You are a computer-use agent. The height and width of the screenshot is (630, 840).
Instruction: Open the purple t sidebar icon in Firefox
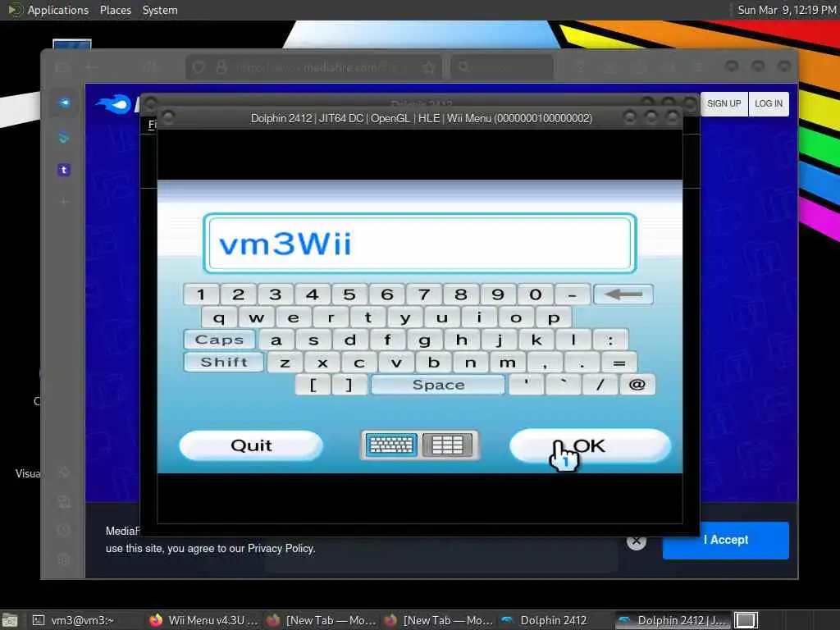64,170
